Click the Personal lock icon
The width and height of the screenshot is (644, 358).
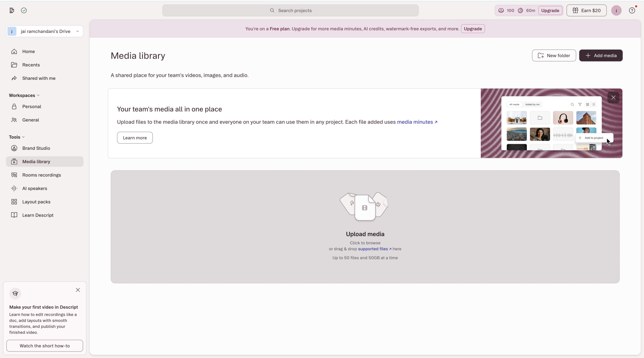coord(14,107)
